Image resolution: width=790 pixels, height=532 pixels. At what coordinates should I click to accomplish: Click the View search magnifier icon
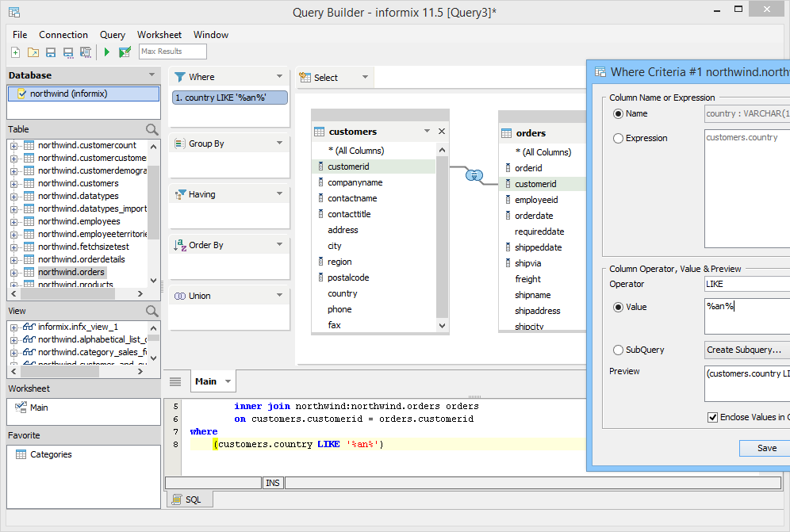151,311
